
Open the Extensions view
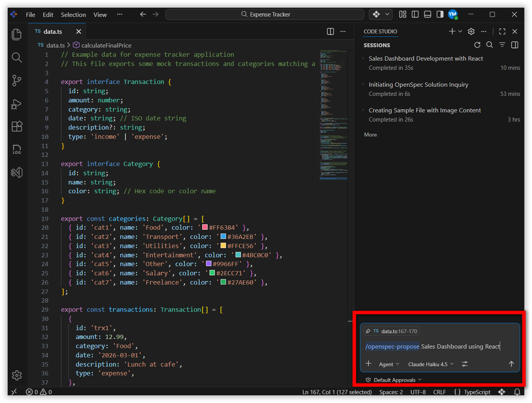pyautogui.click(x=17, y=127)
